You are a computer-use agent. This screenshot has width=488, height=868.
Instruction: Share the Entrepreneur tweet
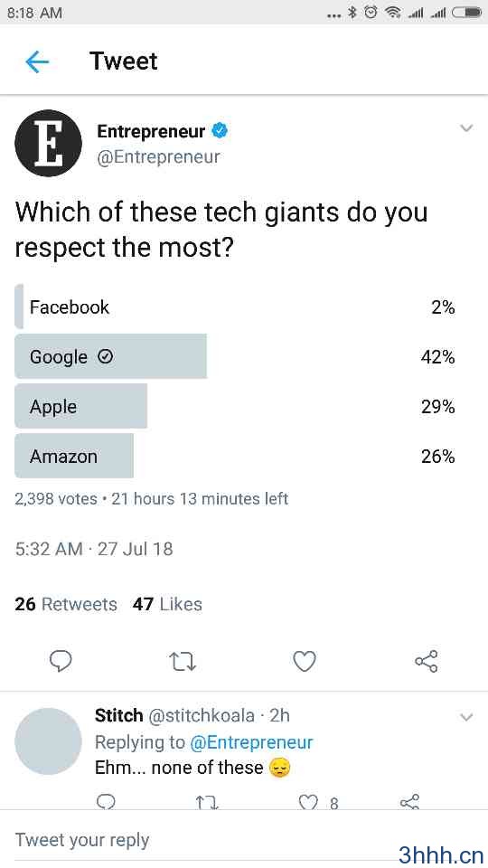pyautogui.click(x=426, y=661)
